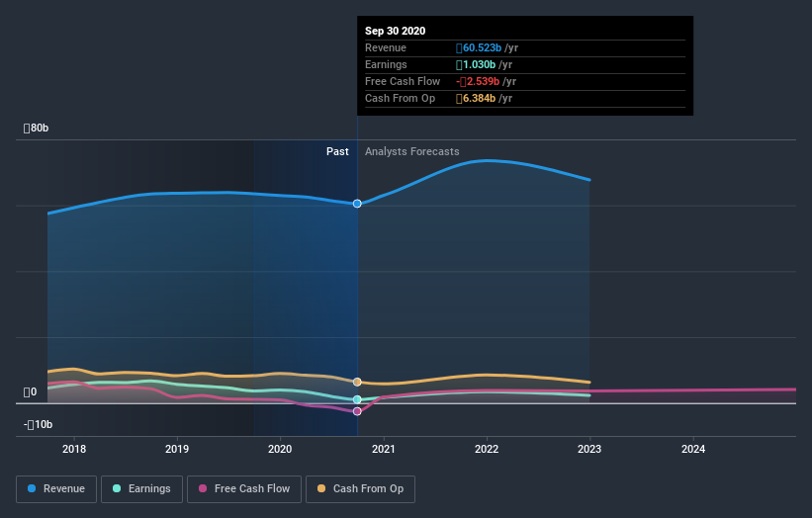Click the 2021 x-axis label

tap(383, 449)
